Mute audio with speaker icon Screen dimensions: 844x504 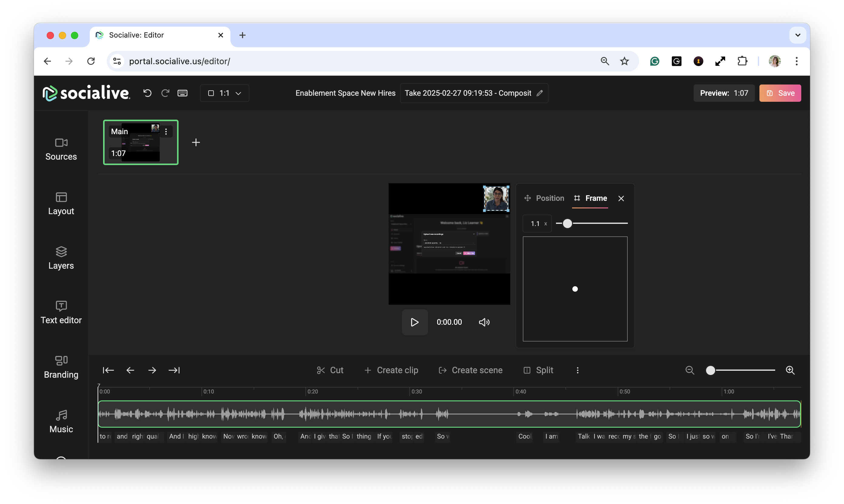tap(484, 322)
